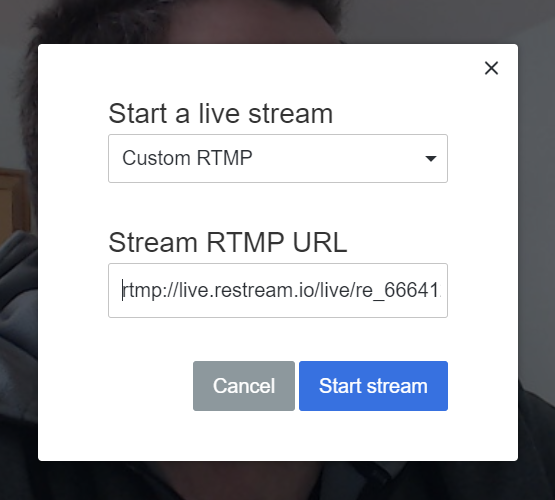Open the Custom RTMP dropdown
555x500 pixels.
278,159
